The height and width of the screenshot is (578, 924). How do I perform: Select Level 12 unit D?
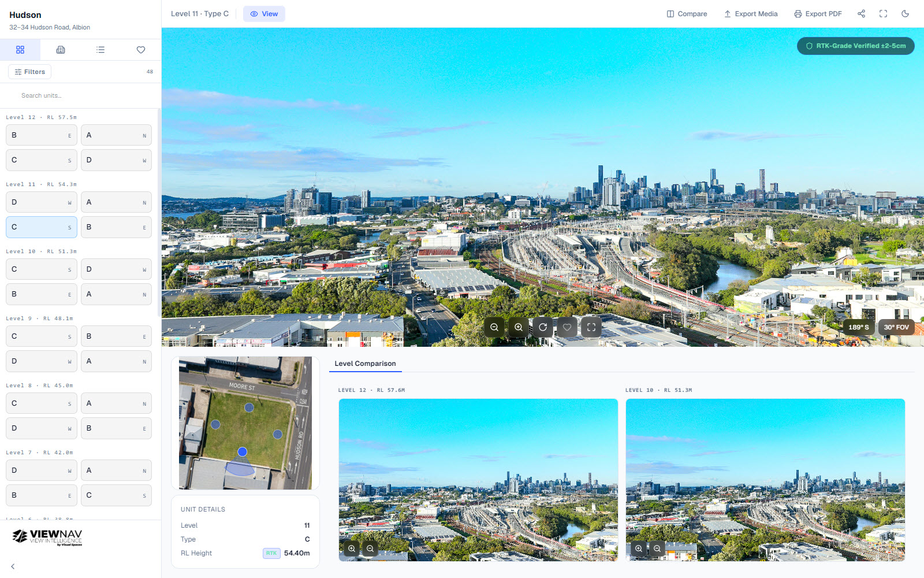(116, 160)
